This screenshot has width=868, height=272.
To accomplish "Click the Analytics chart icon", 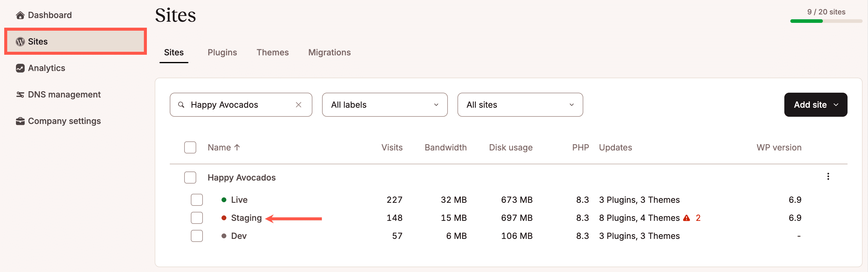I will click(20, 68).
